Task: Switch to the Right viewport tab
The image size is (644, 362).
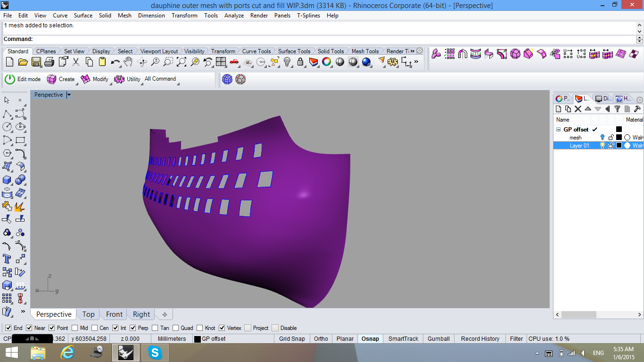Action: pos(141,314)
